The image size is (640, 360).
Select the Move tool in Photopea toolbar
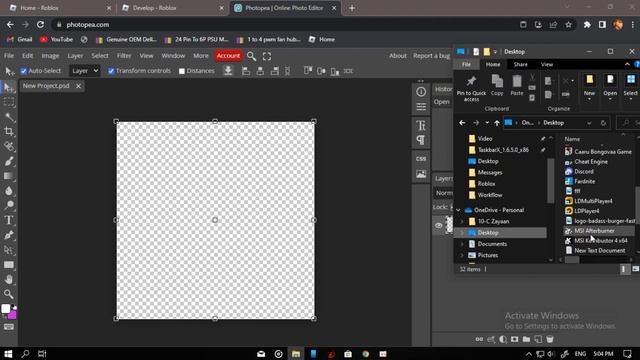click(9, 87)
